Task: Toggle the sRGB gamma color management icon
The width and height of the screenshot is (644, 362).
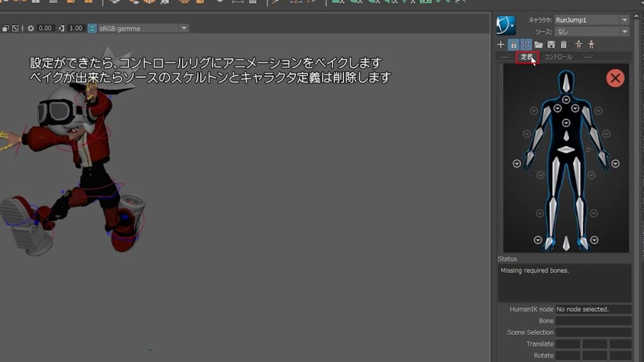Action: (x=92, y=28)
